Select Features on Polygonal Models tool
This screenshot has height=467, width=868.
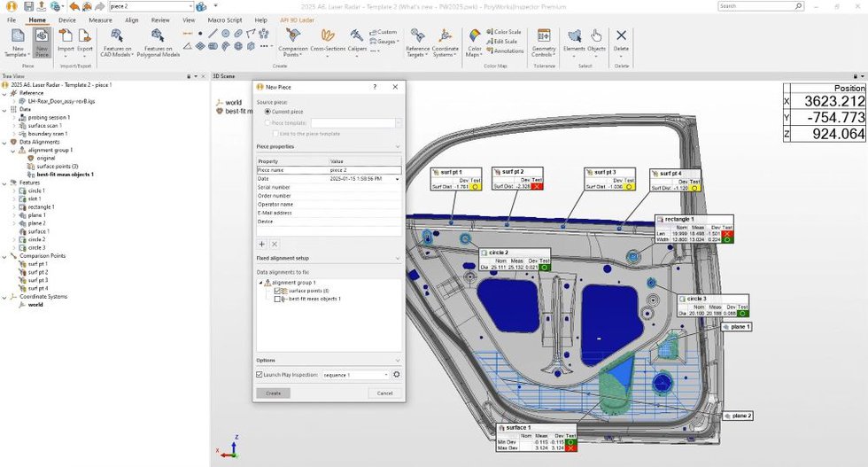159,43
